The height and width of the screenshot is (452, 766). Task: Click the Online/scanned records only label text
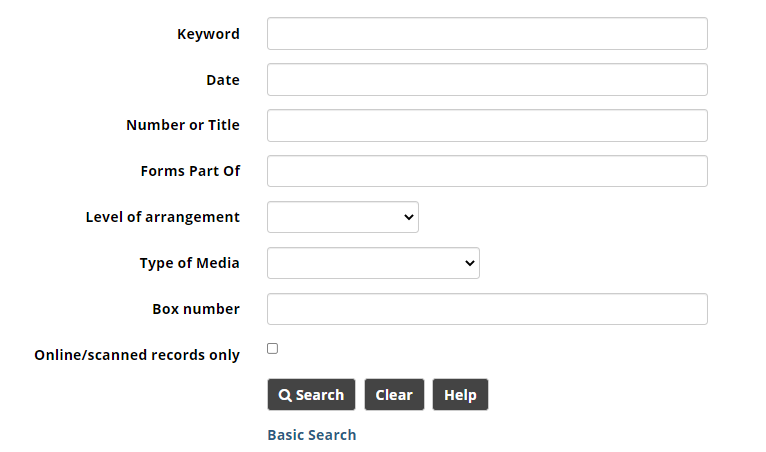pyautogui.click(x=137, y=355)
